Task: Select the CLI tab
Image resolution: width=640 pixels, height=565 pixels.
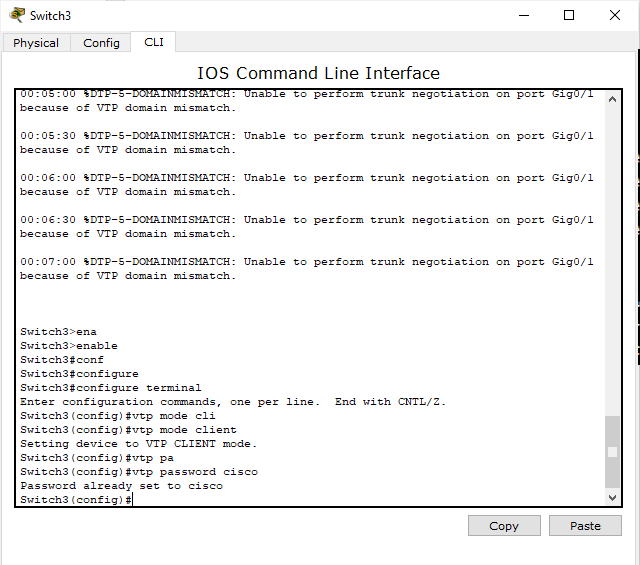Action: [x=153, y=42]
